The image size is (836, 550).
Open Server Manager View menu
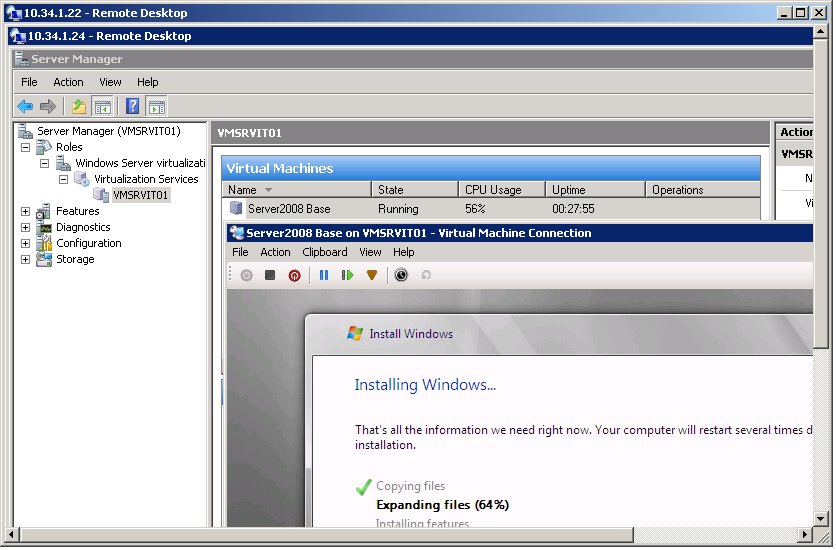click(110, 82)
